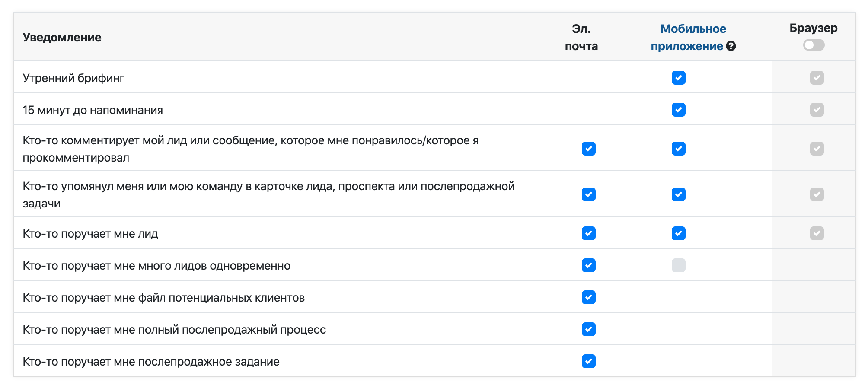Click the Уведомление column header
The height and width of the screenshot is (388, 868).
coord(62,38)
